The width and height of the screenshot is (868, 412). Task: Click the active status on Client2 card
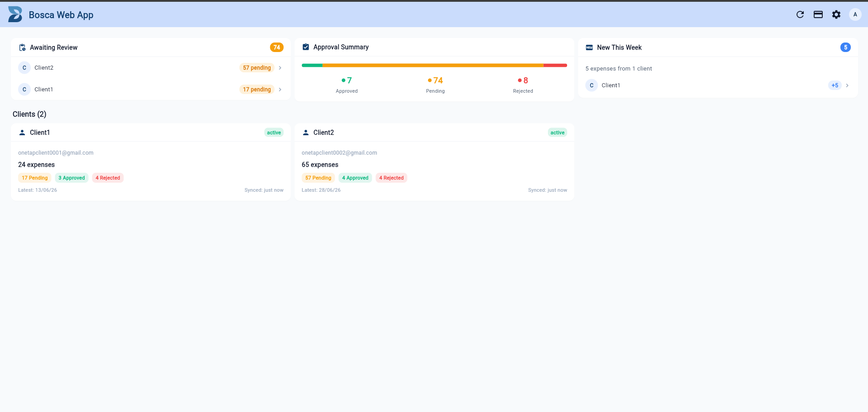[558, 133]
